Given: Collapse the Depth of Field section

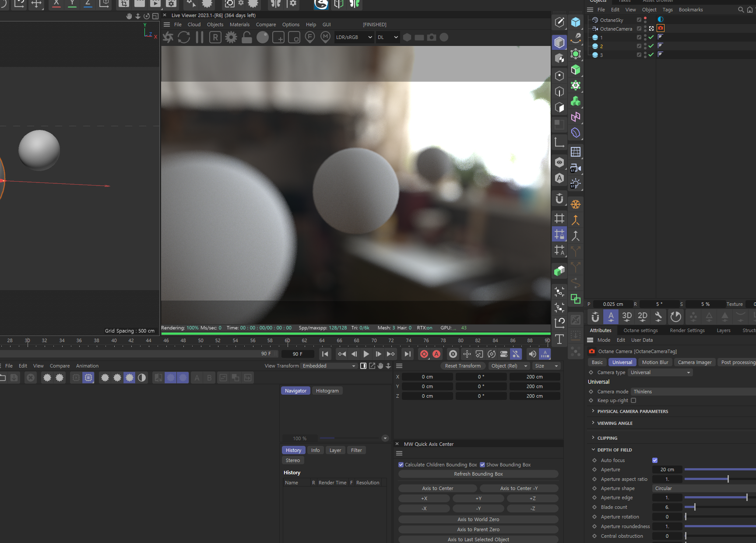Looking at the screenshot, I should [615, 450].
